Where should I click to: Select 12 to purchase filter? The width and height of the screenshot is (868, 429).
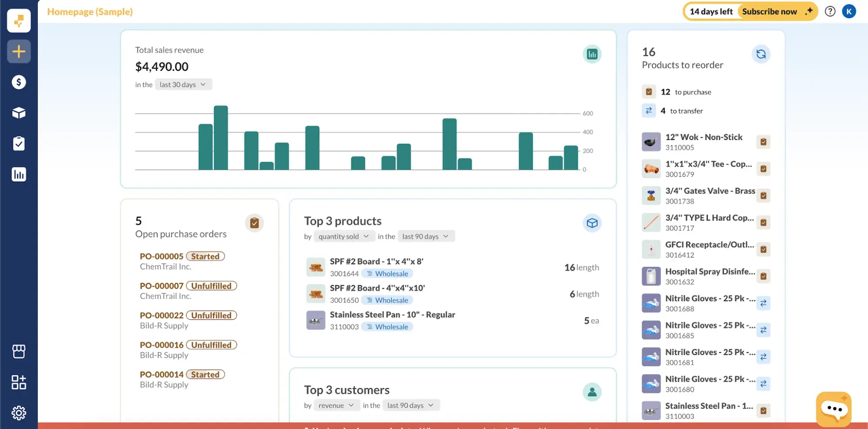click(677, 92)
